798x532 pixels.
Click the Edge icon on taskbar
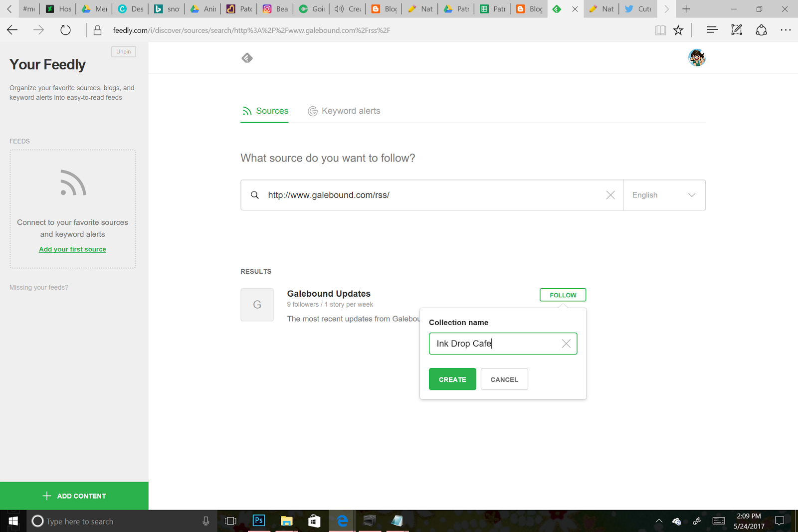pyautogui.click(x=342, y=521)
